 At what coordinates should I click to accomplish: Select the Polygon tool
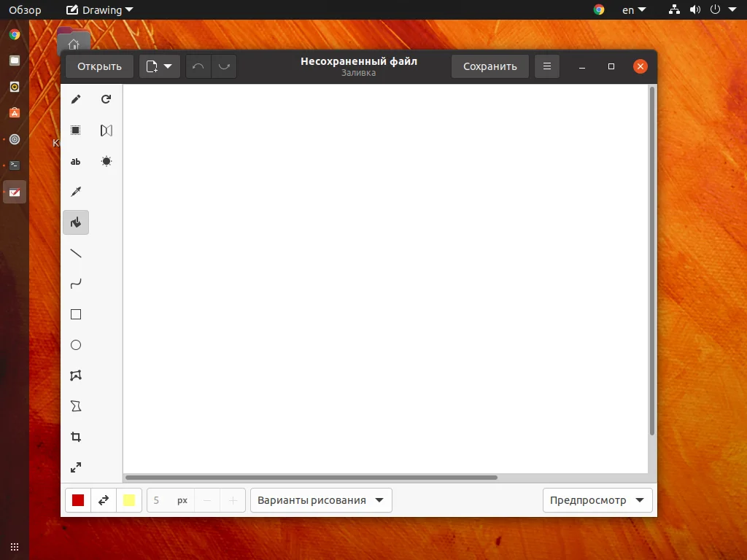[76, 375]
